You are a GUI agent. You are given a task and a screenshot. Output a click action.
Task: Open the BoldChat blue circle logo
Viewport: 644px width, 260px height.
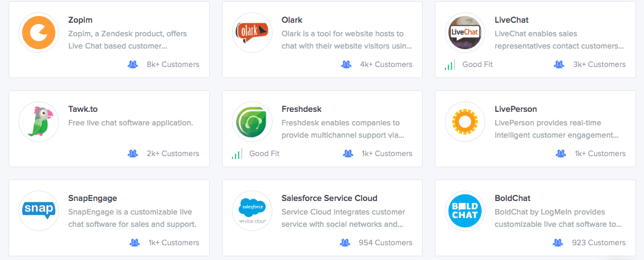(466, 211)
